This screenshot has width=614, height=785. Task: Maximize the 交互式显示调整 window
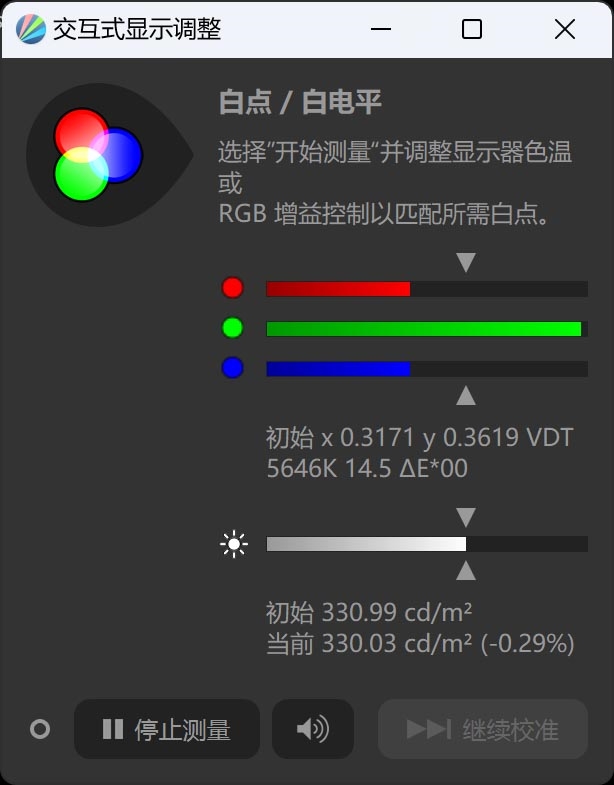pos(472,29)
